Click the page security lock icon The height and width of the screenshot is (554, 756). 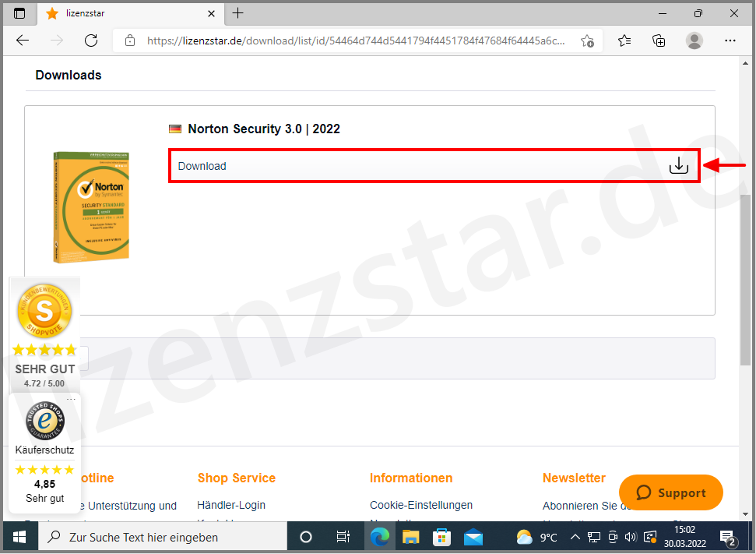pyautogui.click(x=130, y=41)
